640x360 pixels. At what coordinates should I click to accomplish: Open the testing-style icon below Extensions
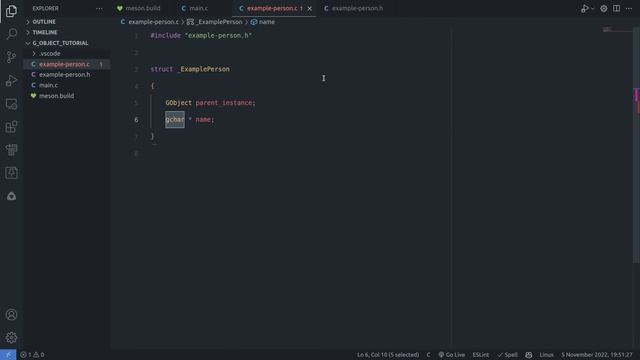pos(11,150)
